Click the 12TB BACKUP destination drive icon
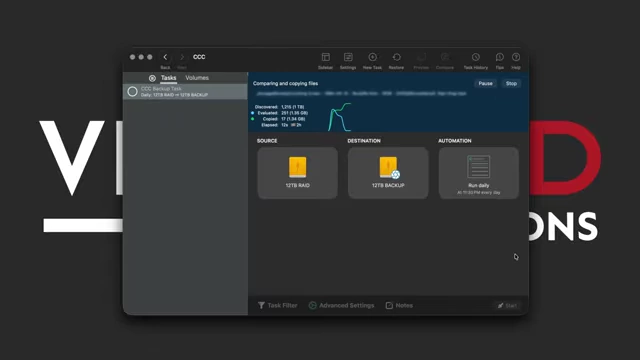Viewport: 640px width, 360px height. tap(389, 167)
